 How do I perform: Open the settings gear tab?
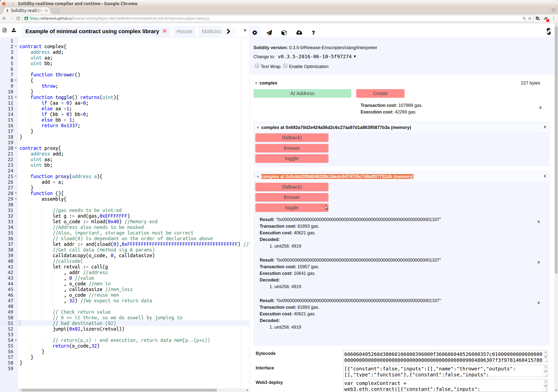click(x=255, y=33)
